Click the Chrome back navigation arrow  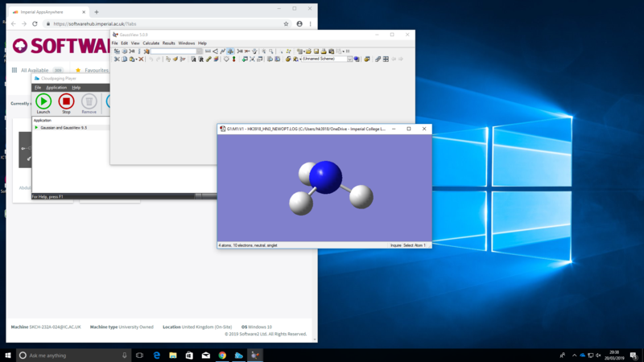tap(13, 24)
